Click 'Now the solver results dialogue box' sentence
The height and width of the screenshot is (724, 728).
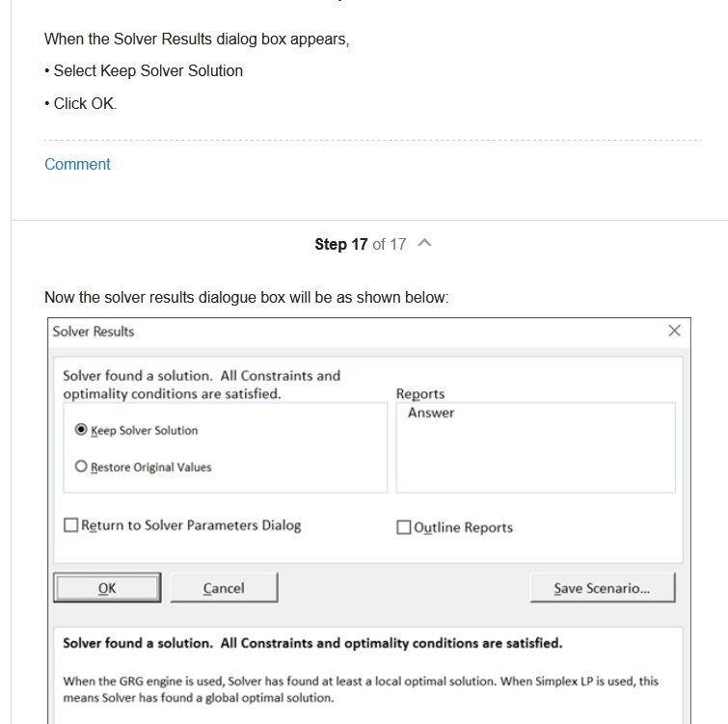coord(246,297)
